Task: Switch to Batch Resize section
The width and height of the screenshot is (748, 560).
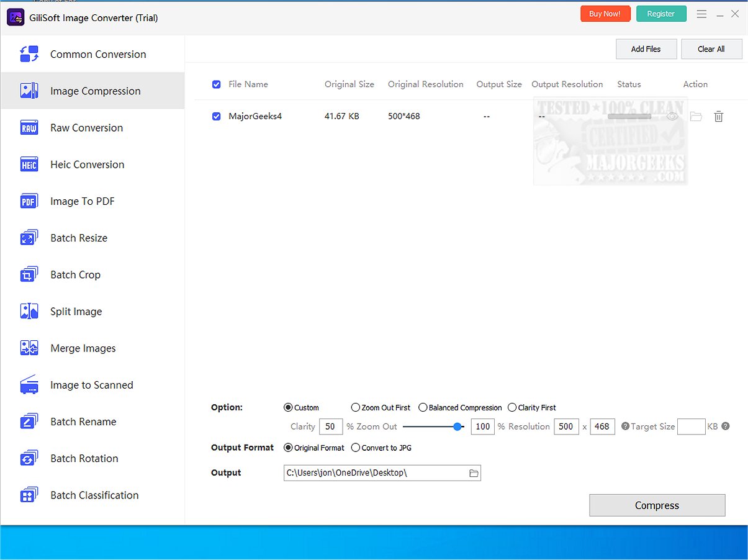Action: coord(92,238)
